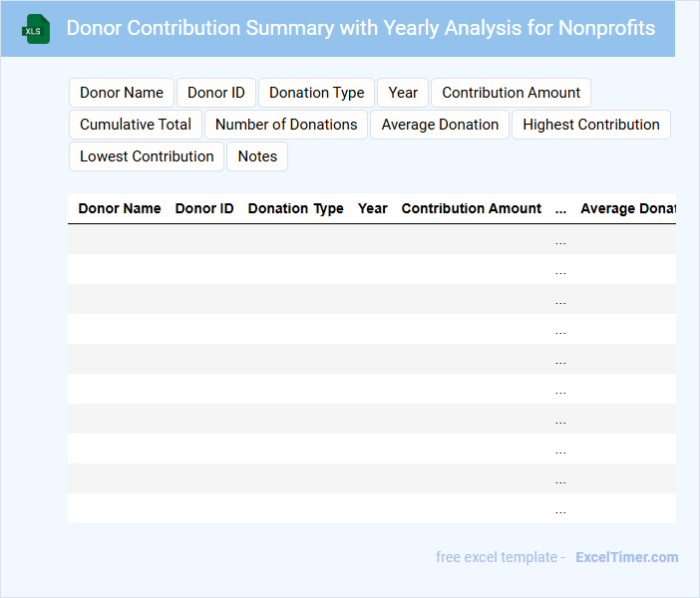Select the Average Donation tag
Screen dimensions: 700x598
point(440,125)
